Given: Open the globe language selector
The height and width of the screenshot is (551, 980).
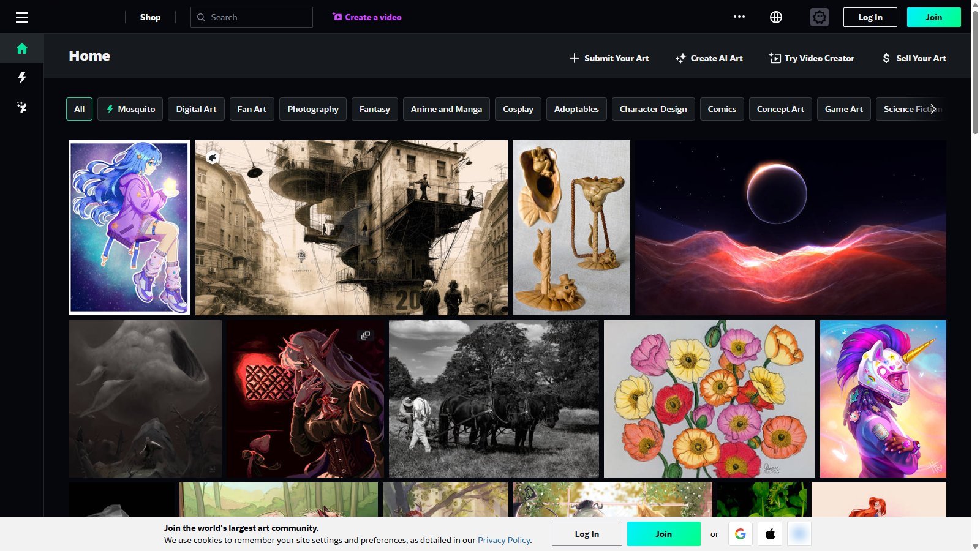Looking at the screenshot, I should tap(776, 17).
